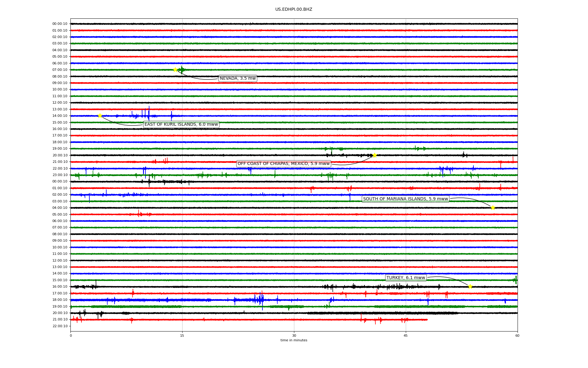588x368 pixels.
Task: Click the 22:00:10 label of the empty last row
Action: [60, 326]
